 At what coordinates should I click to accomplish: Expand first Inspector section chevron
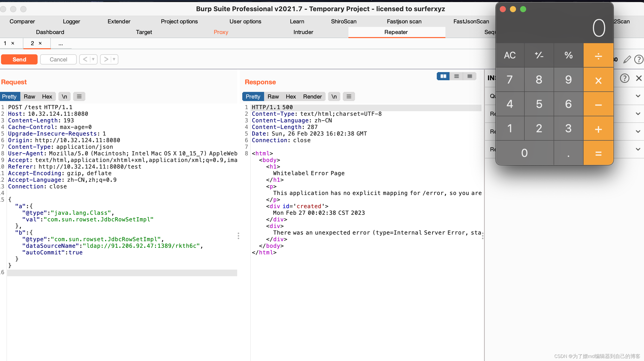[x=638, y=96]
